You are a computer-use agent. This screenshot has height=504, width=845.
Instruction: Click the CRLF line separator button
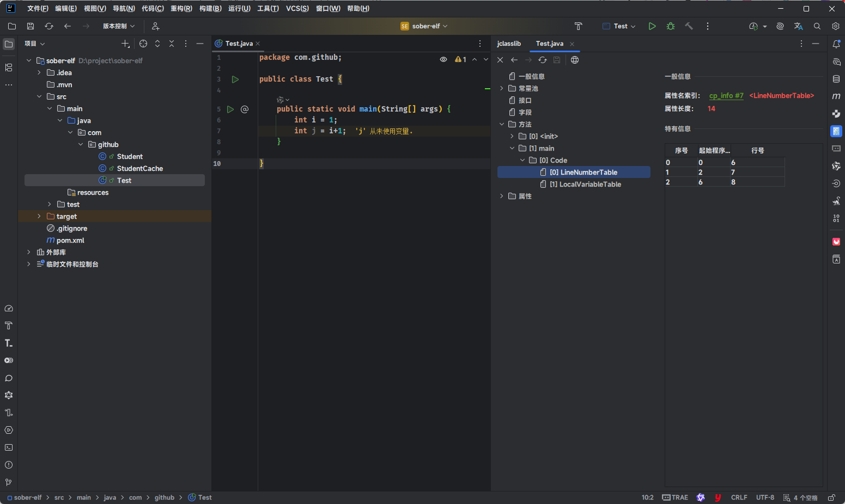[739, 497]
